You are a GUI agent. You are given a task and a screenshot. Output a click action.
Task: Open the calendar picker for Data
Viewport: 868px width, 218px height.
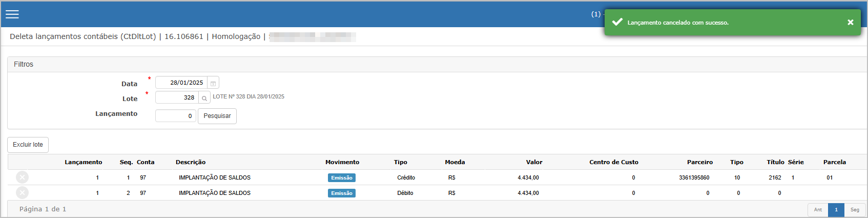[x=213, y=83]
